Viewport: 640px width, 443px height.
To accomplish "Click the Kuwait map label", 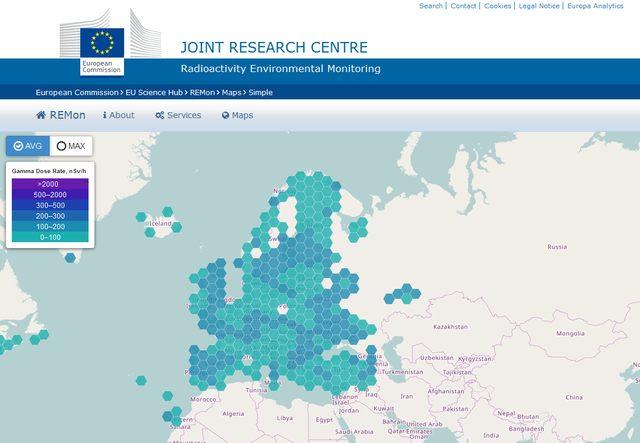I will pos(384,408).
